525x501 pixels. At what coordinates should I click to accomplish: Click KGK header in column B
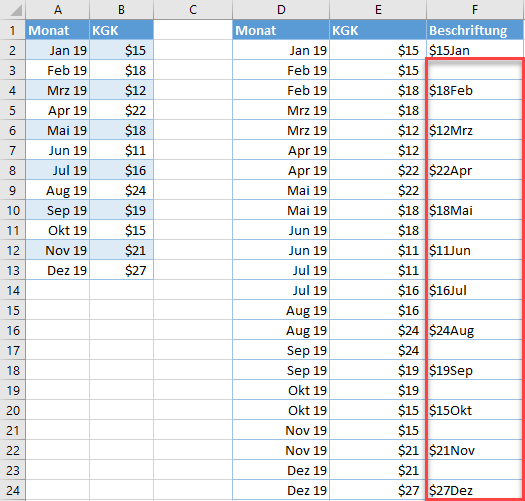121,30
